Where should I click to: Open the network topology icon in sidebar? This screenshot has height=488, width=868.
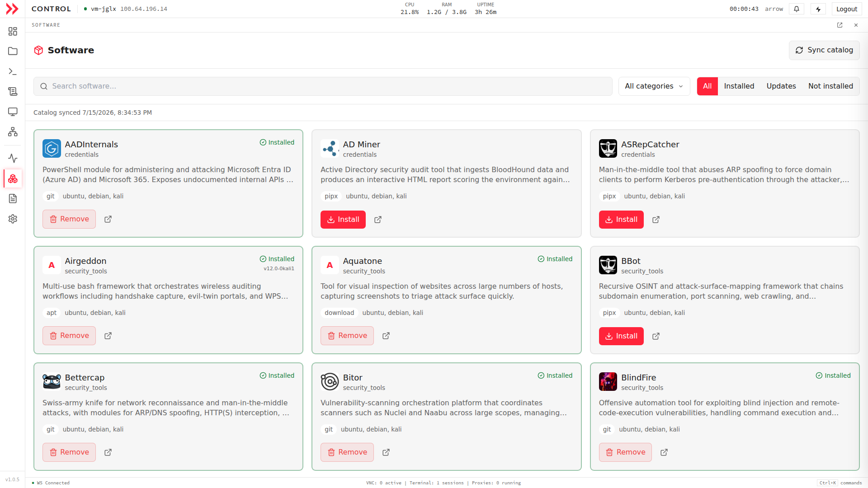tap(13, 131)
